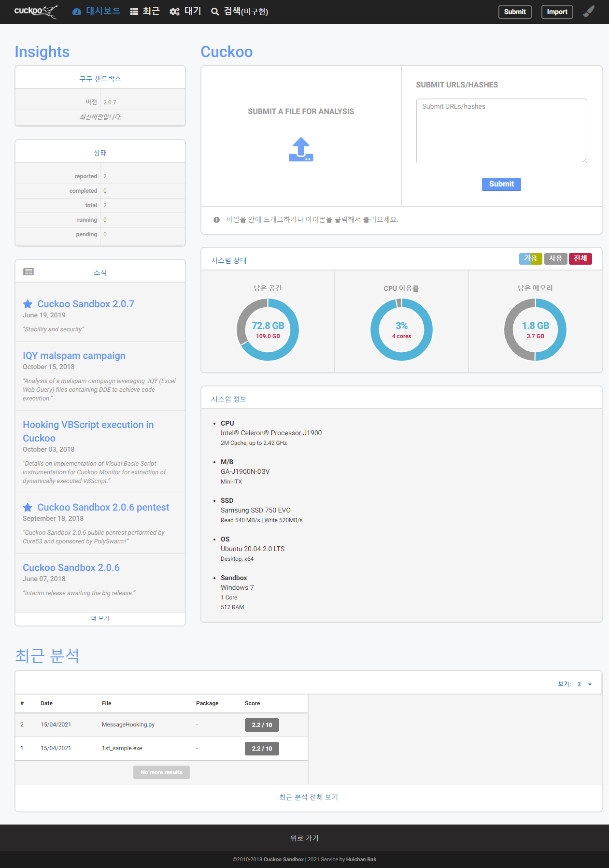Click the SUBMIT A FILE FOR ANALYSIS heading
The height and width of the screenshot is (868, 609).
pos(301,111)
